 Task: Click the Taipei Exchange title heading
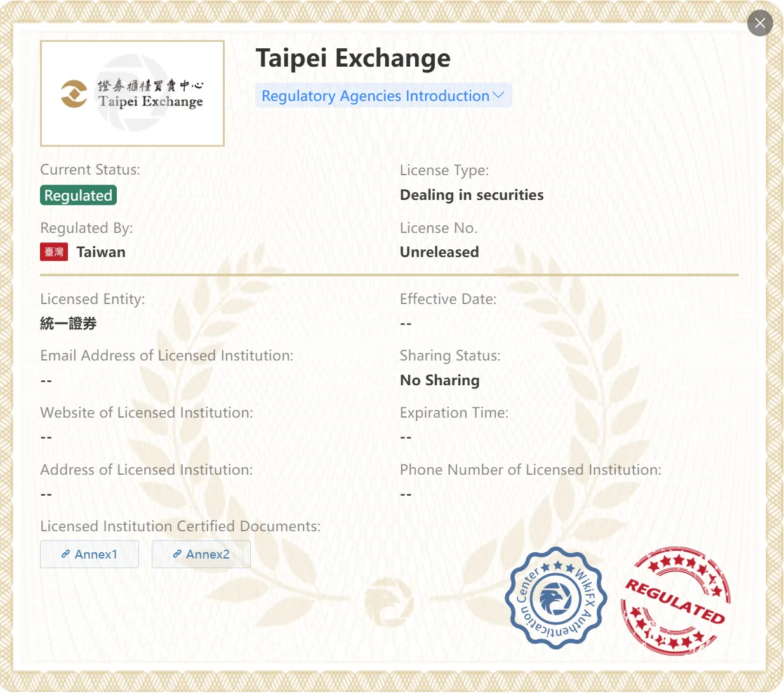point(353,58)
